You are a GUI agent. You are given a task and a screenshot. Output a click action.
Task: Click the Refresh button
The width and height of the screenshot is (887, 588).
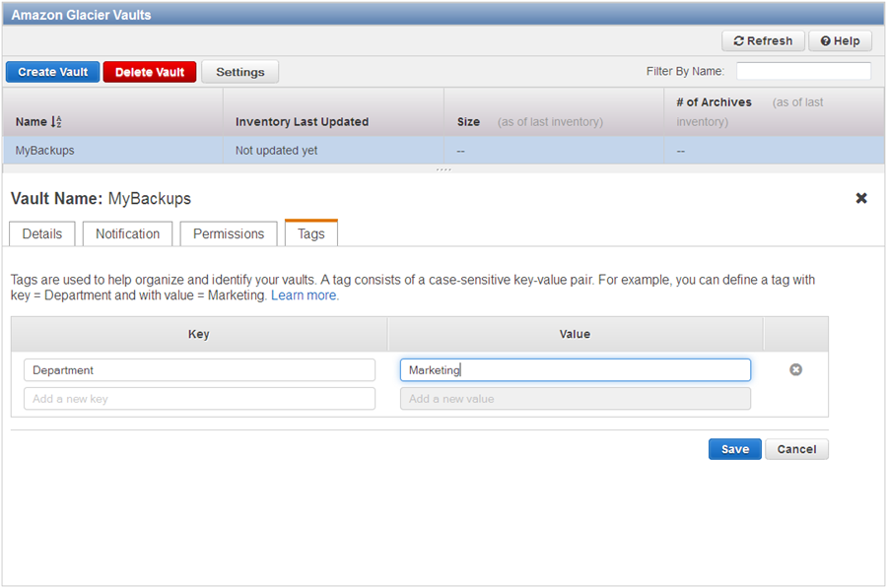click(763, 40)
